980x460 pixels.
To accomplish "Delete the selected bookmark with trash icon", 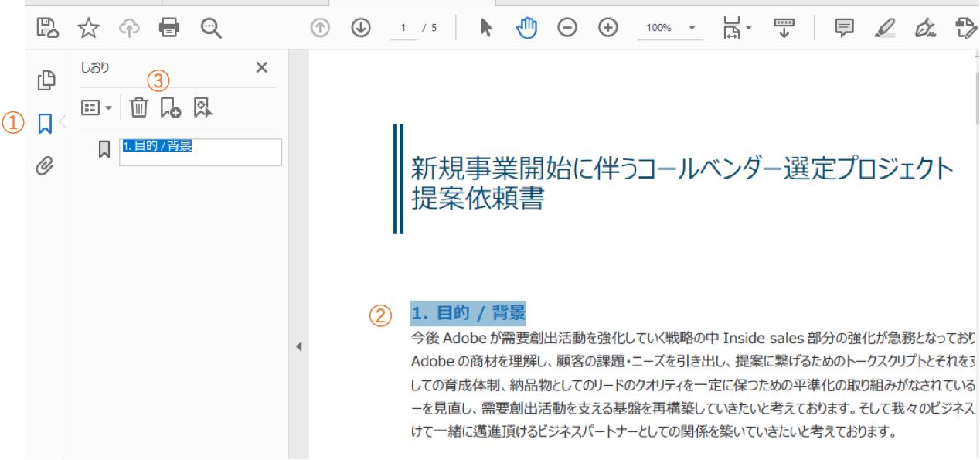I will coord(138,107).
